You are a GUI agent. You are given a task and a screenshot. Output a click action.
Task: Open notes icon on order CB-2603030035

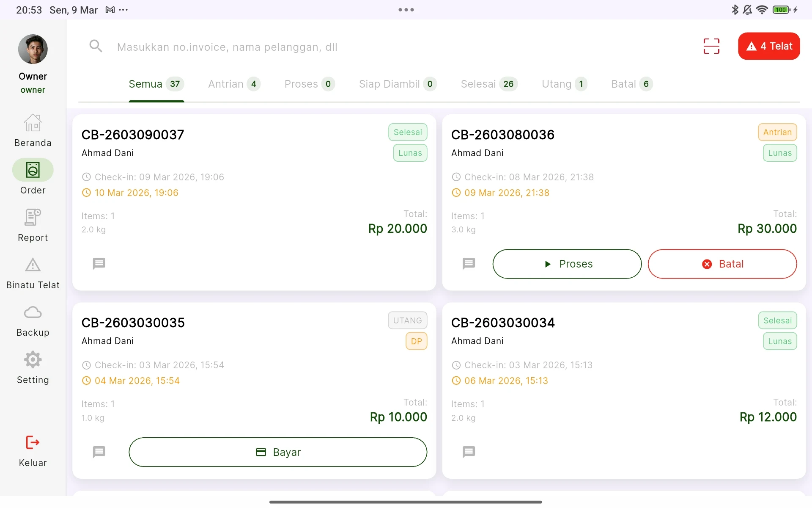point(99,452)
